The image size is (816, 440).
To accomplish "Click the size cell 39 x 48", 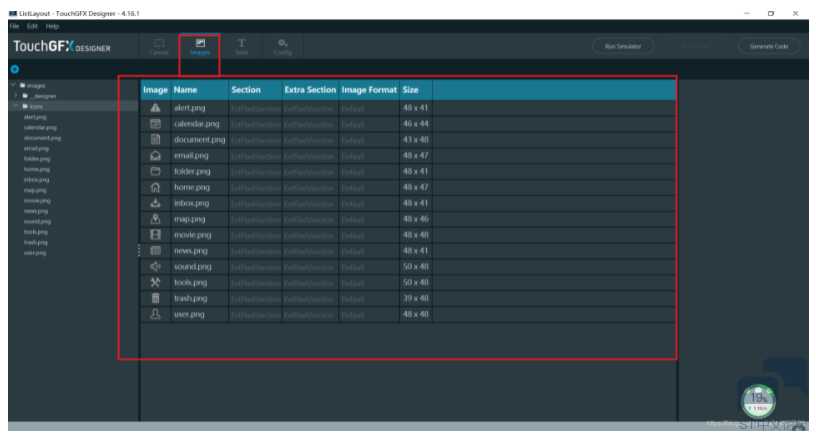I will (415, 298).
